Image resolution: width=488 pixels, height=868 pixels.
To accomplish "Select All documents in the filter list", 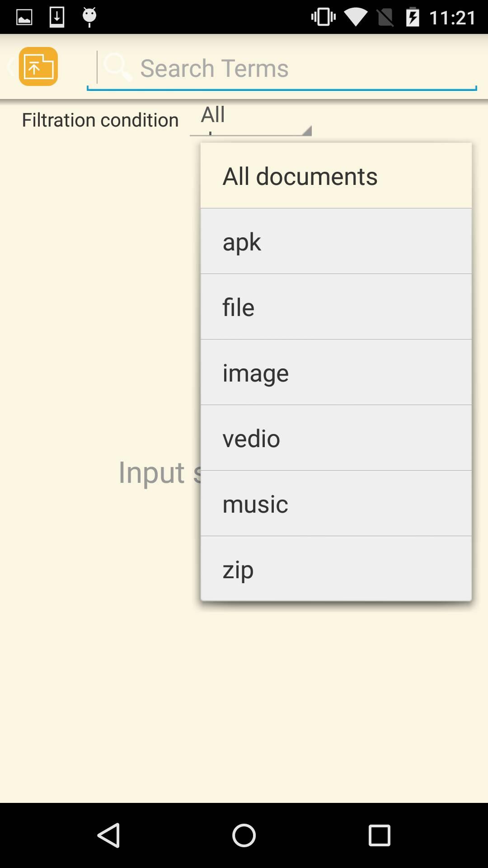I will coord(336,176).
